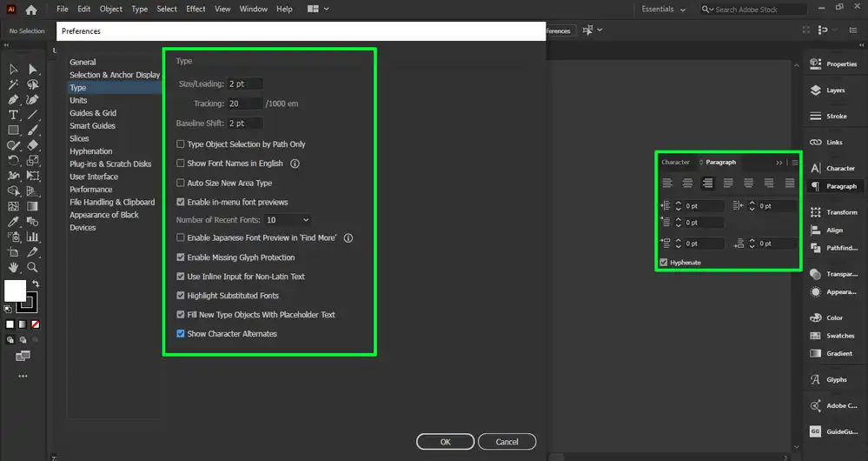Open the Number of Recent Fonts dropdown
Viewport: 868px width, 461px height.
[288, 221]
